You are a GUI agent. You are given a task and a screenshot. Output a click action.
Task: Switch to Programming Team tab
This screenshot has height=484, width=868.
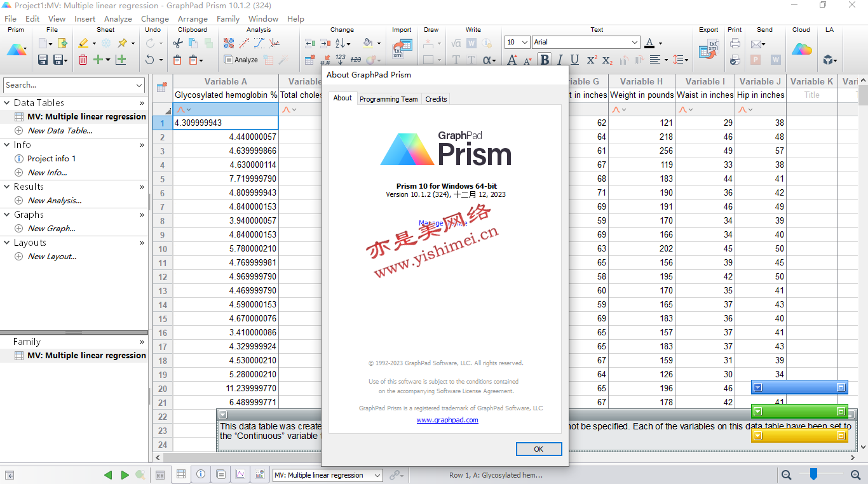pyautogui.click(x=389, y=99)
